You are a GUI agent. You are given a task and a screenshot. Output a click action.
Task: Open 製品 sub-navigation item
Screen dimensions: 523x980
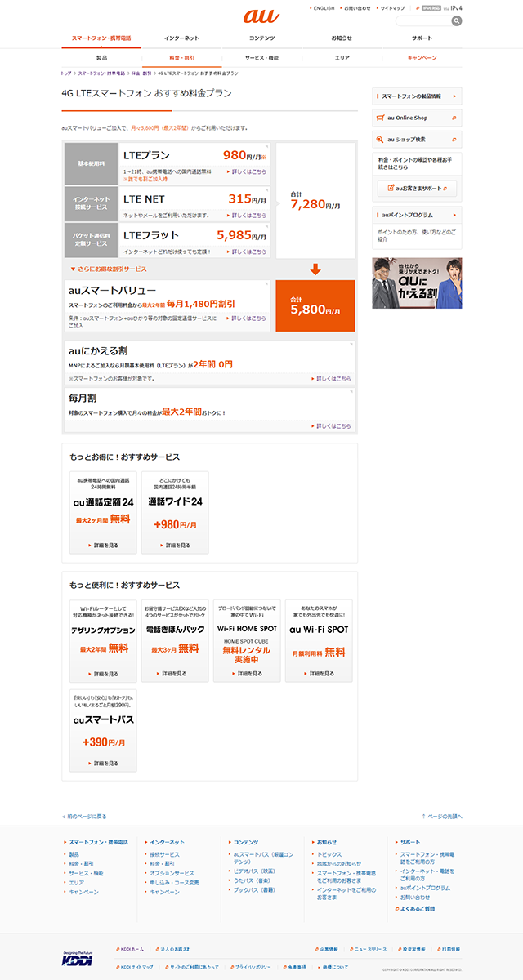(x=101, y=58)
